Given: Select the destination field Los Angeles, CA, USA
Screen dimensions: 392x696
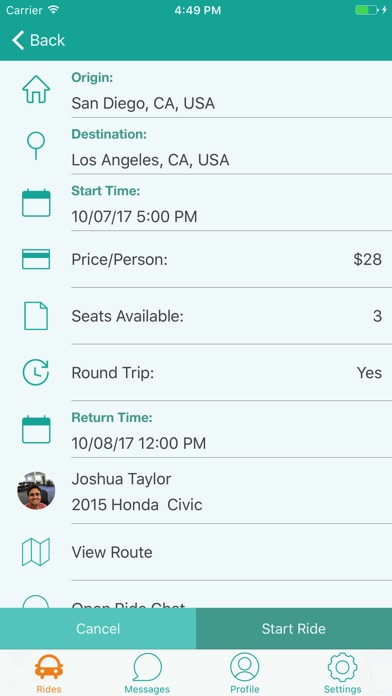Looking at the screenshot, I should pos(231,160).
